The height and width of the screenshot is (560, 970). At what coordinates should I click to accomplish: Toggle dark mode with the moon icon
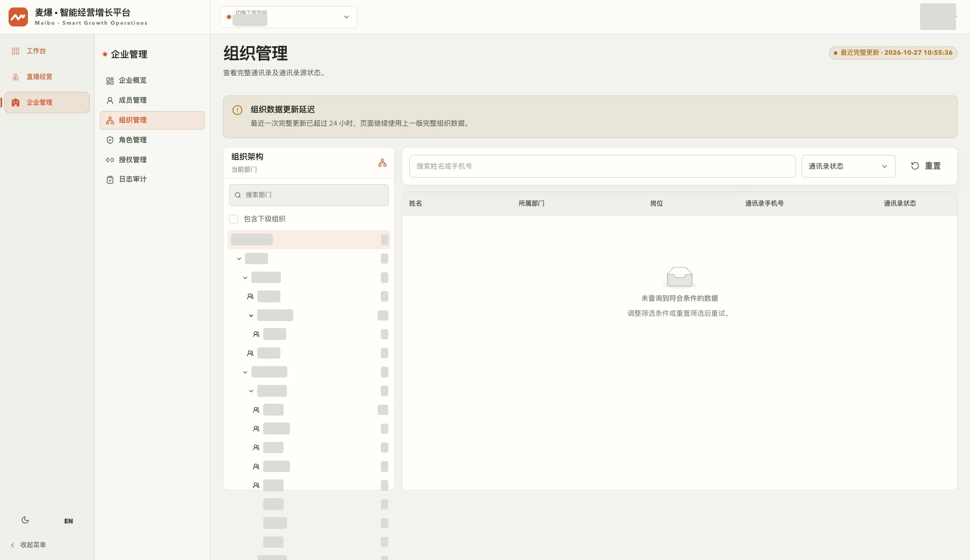tap(25, 520)
